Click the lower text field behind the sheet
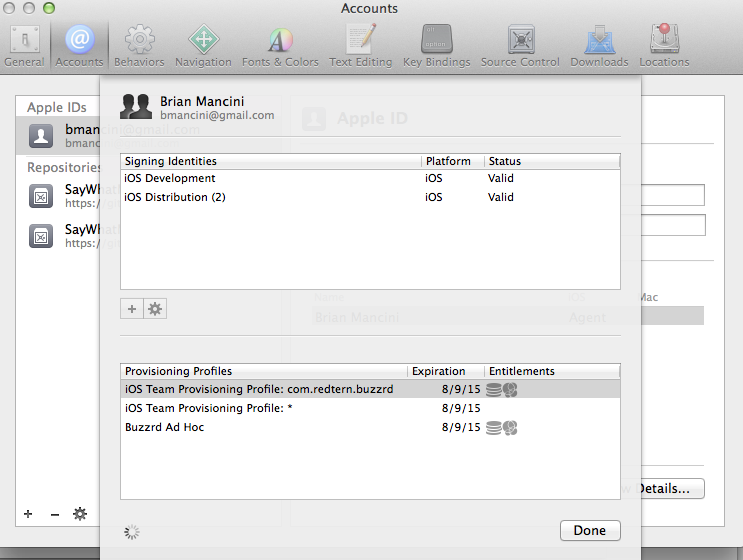The image size is (743, 560). click(673, 225)
